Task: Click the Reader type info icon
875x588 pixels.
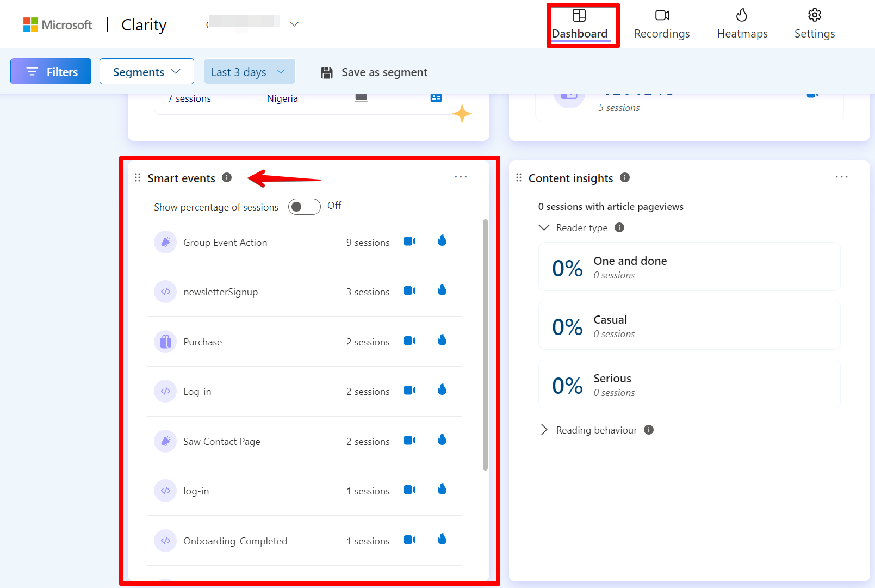Action: click(x=619, y=227)
